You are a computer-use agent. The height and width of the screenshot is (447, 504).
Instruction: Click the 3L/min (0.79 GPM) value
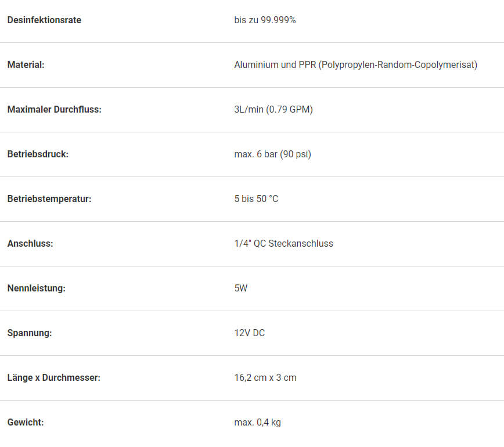[x=273, y=109]
